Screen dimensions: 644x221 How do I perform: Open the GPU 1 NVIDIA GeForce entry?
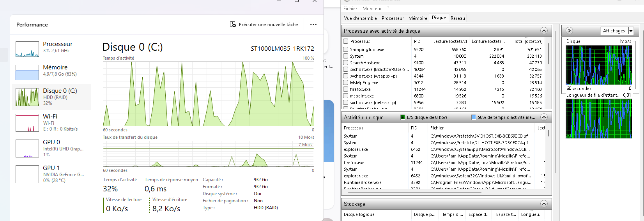click(x=51, y=174)
